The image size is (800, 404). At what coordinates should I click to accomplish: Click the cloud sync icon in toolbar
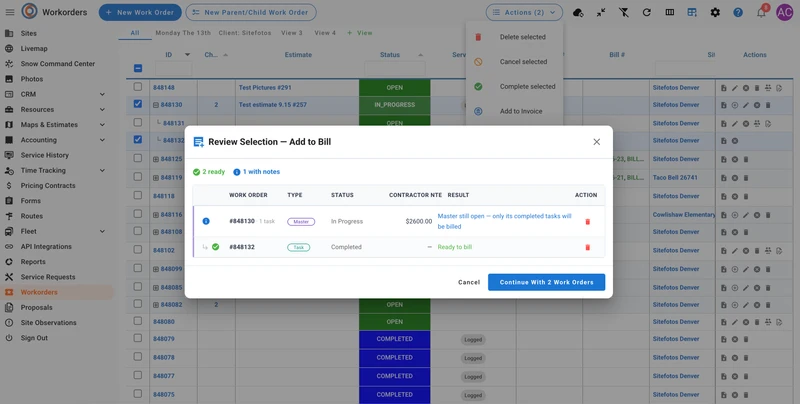click(578, 12)
